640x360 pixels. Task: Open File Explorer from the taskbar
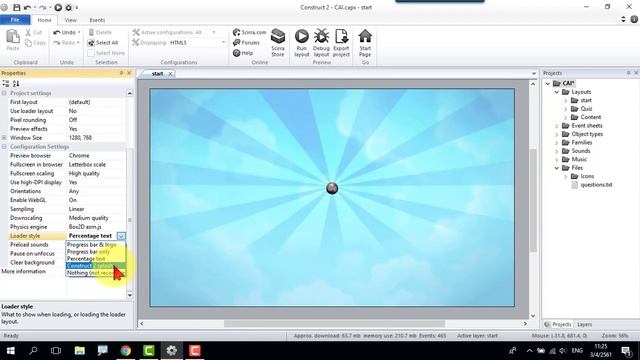click(x=80, y=351)
